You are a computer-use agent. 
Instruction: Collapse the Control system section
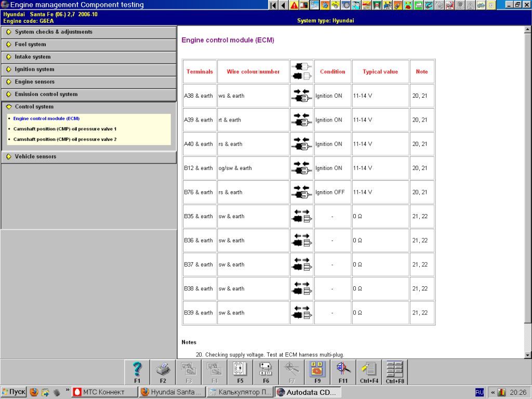34,107
